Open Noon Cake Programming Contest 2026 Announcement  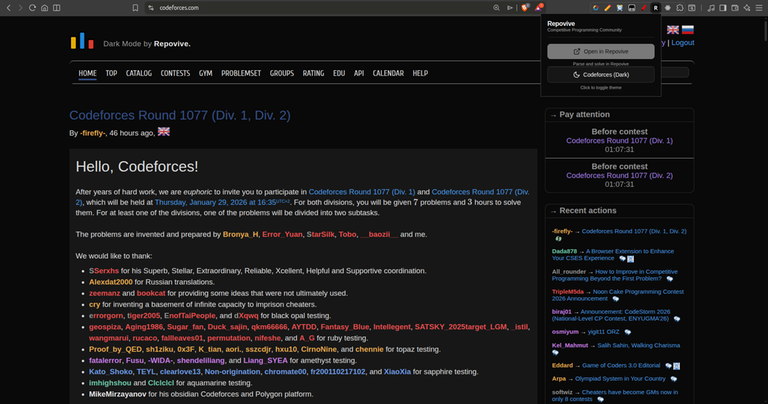pos(618,295)
